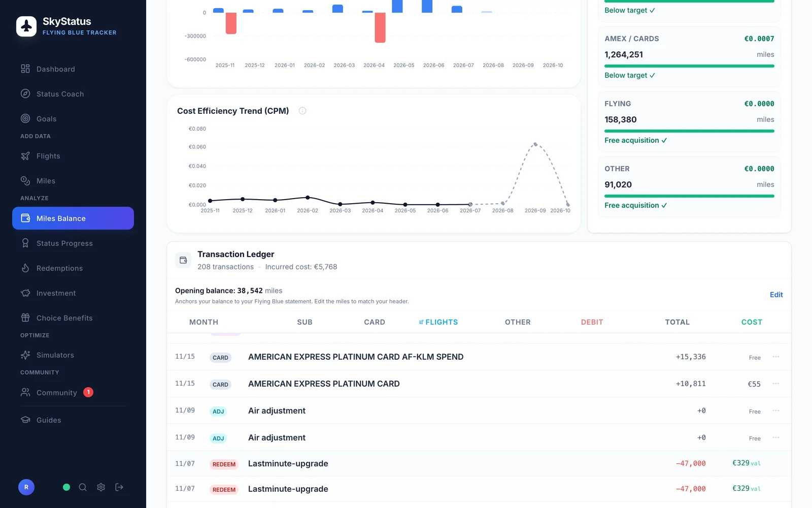Open settings gear in sidebar footer

(101, 487)
